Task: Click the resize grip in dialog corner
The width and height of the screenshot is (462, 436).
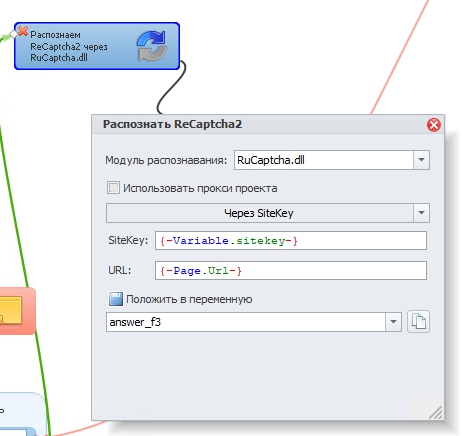Action: (436, 412)
